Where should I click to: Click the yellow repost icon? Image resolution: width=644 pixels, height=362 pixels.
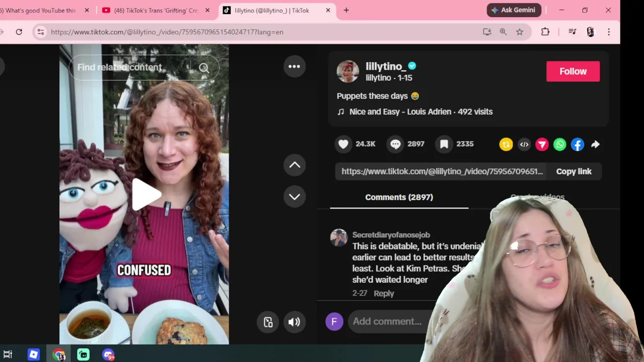pos(506,144)
